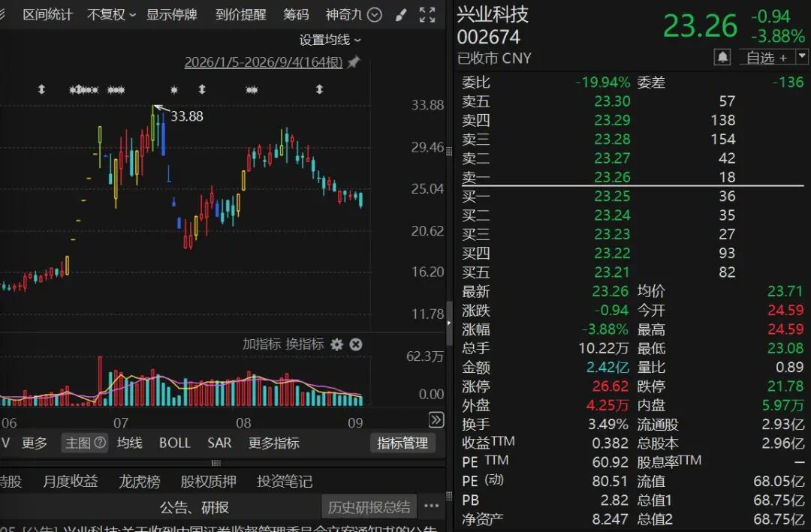Click 历史研报总结 button
The height and width of the screenshot is (532, 811).
pyautogui.click(x=369, y=507)
